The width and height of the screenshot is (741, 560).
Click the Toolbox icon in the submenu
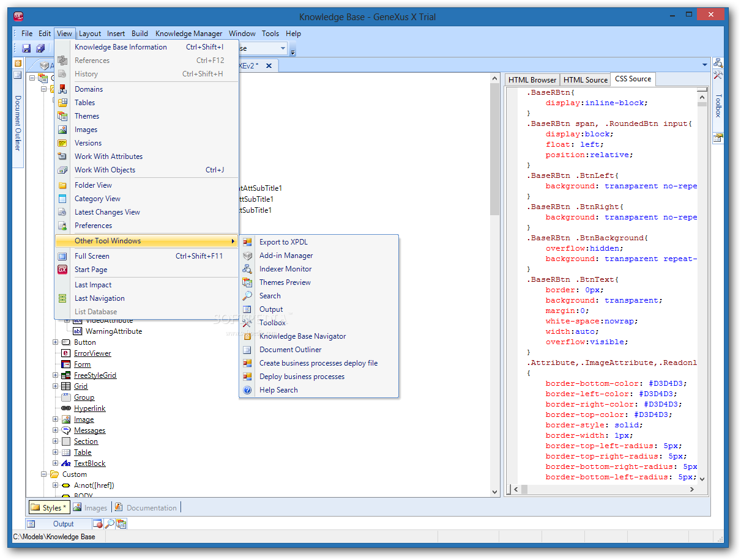coord(247,323)
